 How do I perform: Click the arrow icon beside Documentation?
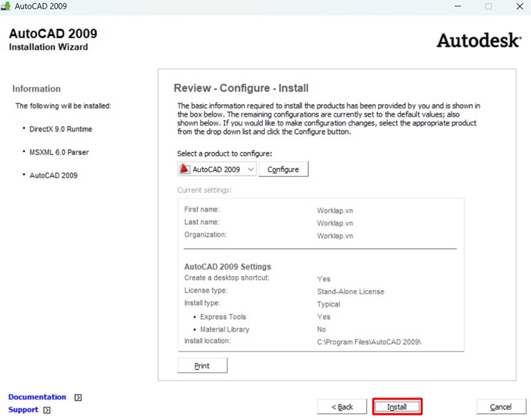pos(78,397)
